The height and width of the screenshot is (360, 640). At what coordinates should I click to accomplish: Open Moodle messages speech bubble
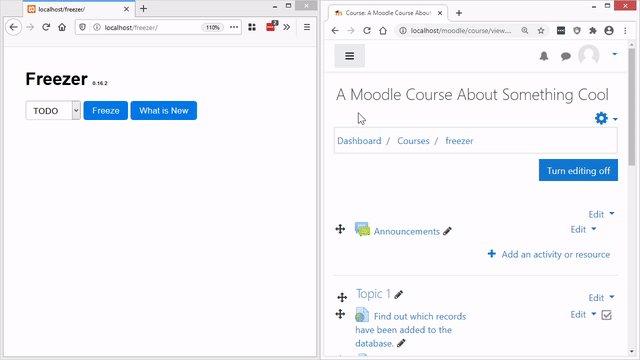point(565,56)
